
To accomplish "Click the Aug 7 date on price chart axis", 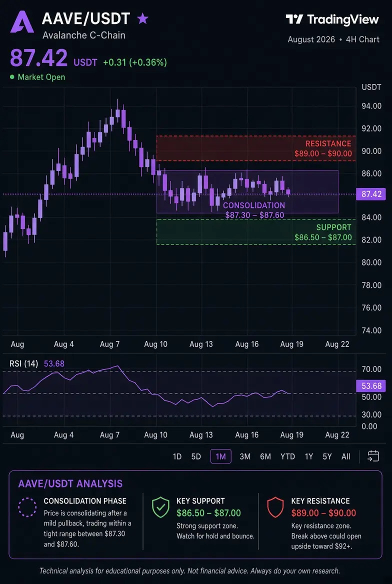I will click(x=109, y=344).
